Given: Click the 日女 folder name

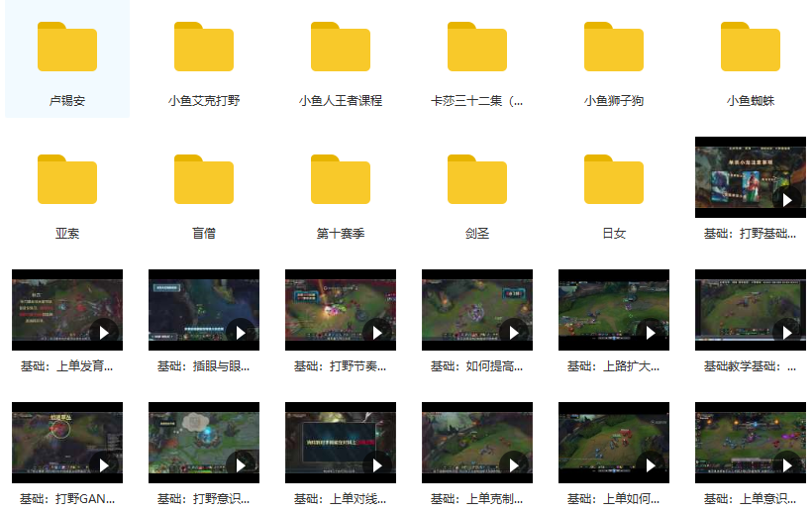Looking at the screenshot, I should pos(614,234).
